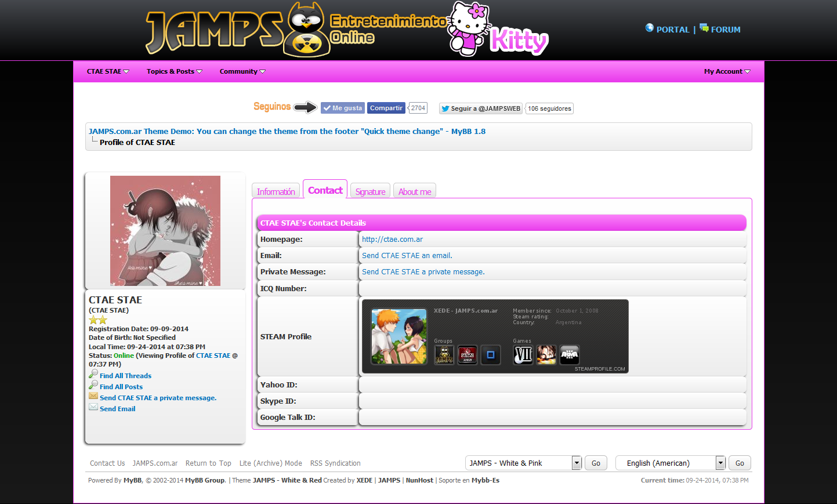Click the envelope icon beside private message link
Image resolution: width=837 pixels, height=504 pixels.
(93, 396)
